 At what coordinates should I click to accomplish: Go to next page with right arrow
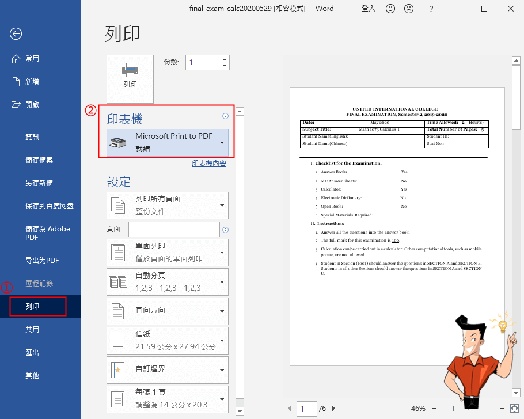[x=333, y=408]
